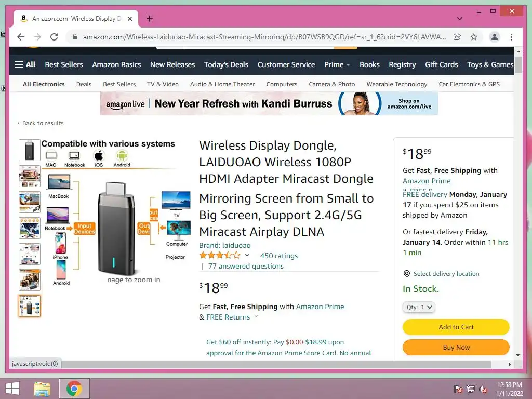The width and height of the screenshot is (532, 399).
Task: Open the All hamburger menu
Action: [x=25, y=64]
